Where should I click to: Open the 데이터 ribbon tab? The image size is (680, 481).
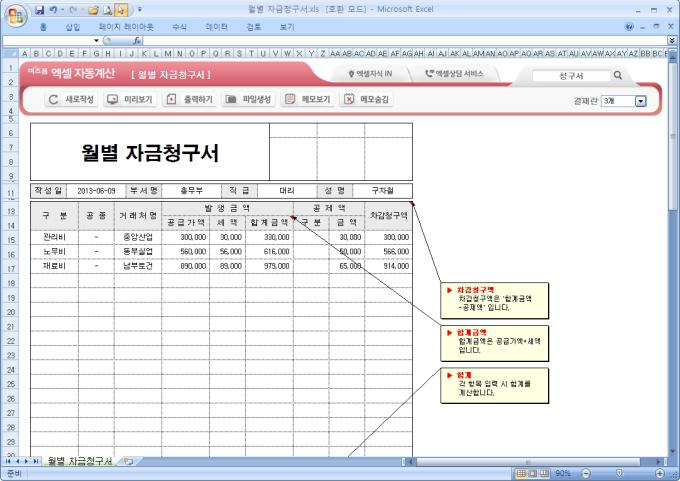click(216, 27)
